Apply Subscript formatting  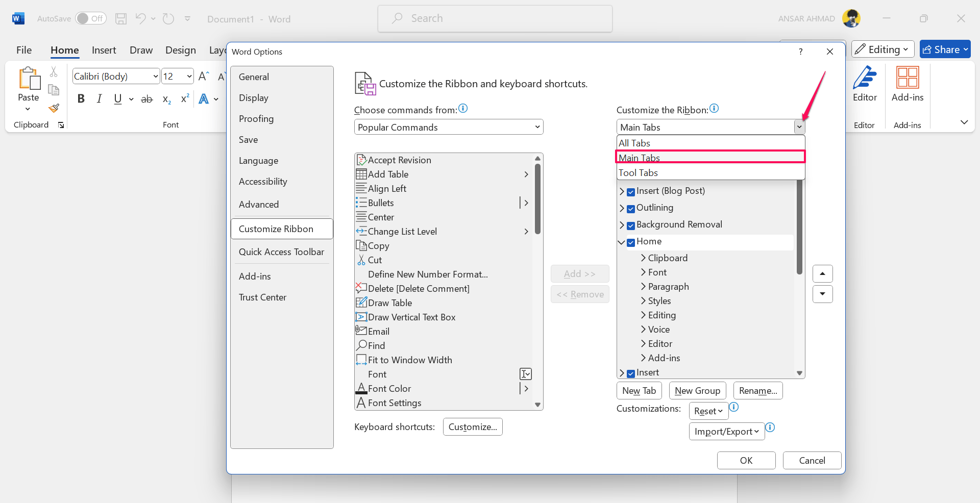pyautogui.click(x=166, y=99)
